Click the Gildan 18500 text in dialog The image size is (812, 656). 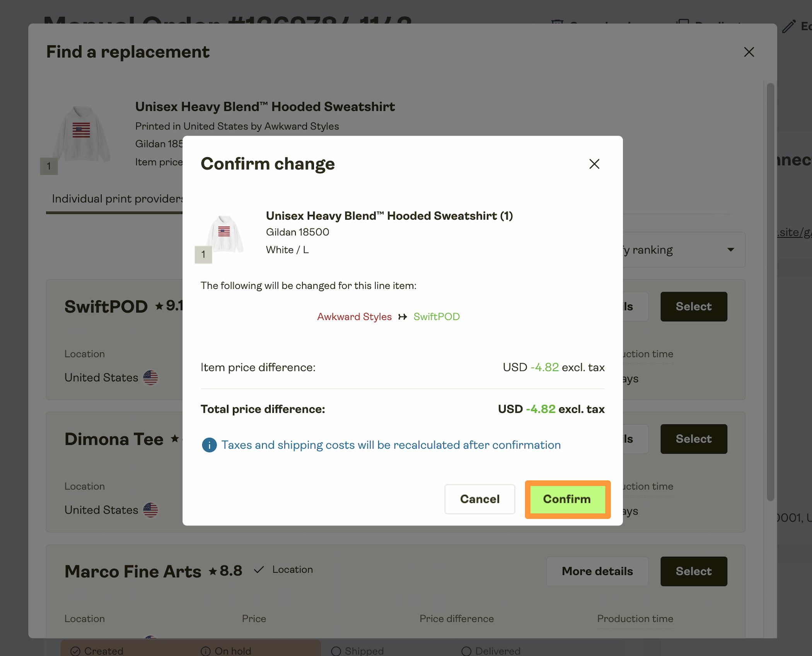click(297, 232)
